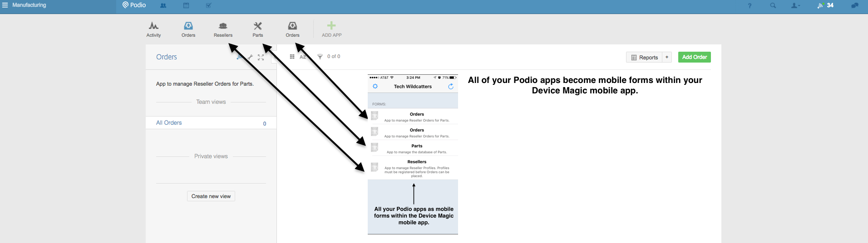Viewport: 868px width, 243px height.
Task: Open the Activity app icon
Action: [153, 29]
